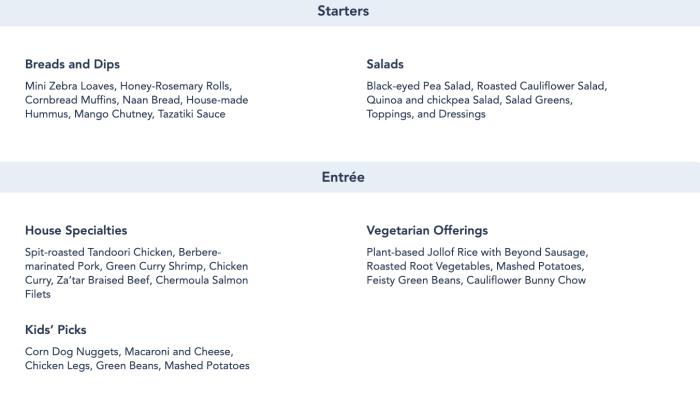Screen dimensions: 700x408
Task: Click the Corn Dog Nuggets text
Action: coord(72,352)
